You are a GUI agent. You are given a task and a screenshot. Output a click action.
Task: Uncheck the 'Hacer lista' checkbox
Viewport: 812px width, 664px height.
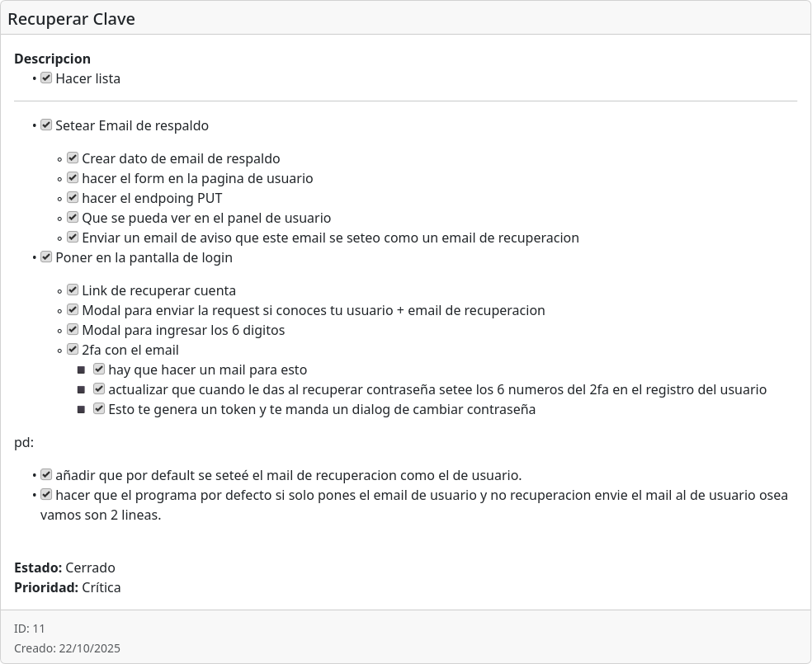point(47,78)
